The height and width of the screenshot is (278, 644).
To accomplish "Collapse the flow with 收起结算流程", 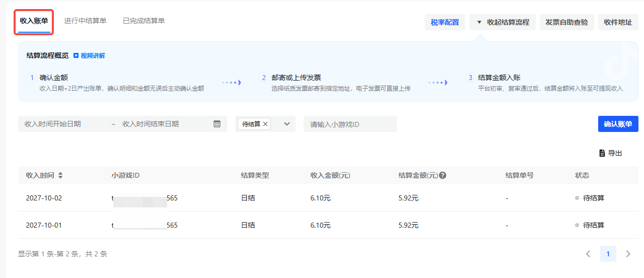I will (x=503, y=22).
